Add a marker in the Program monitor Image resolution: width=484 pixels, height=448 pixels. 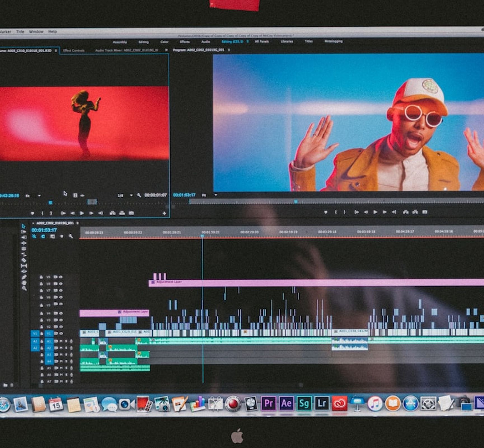[x=326, y=213]
